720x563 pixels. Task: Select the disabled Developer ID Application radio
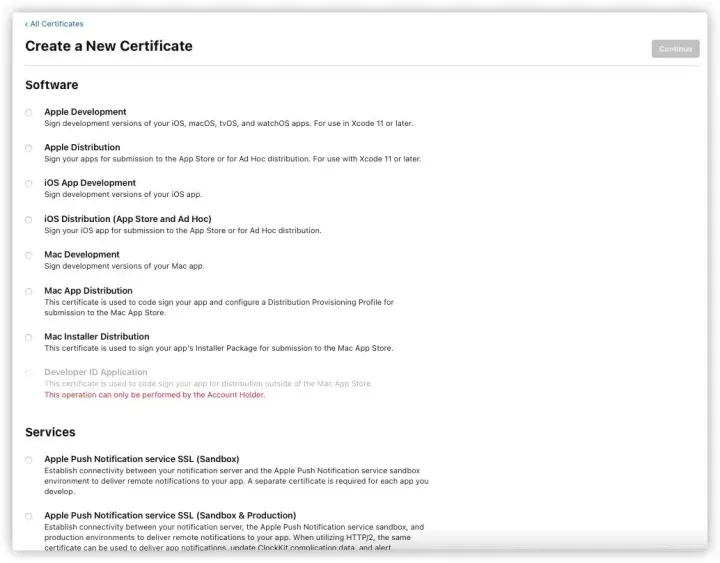coord(28,373)
